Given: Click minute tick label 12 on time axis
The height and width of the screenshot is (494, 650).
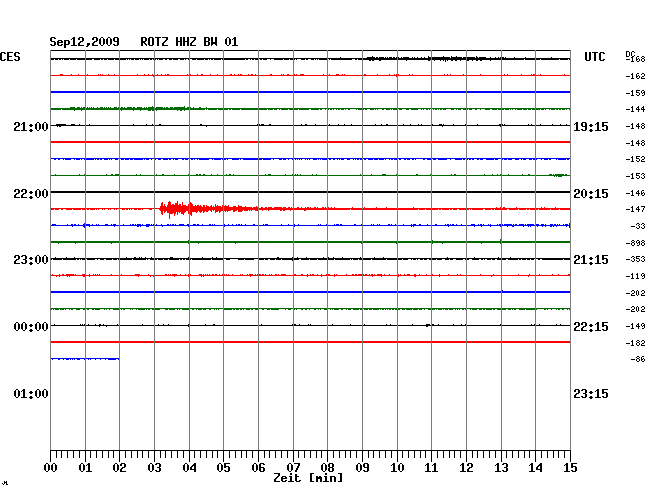Looking at the screenshot, I should (466, 468).
